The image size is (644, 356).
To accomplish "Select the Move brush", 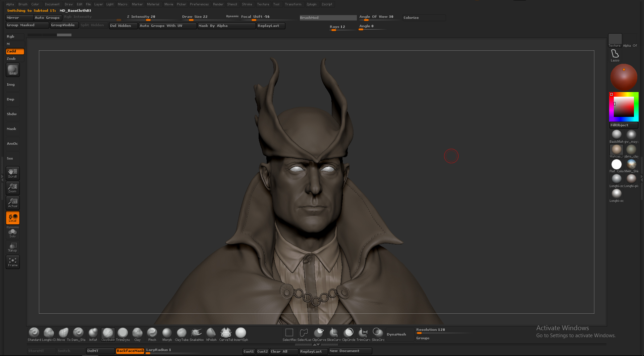I will [x=63, y=335].
